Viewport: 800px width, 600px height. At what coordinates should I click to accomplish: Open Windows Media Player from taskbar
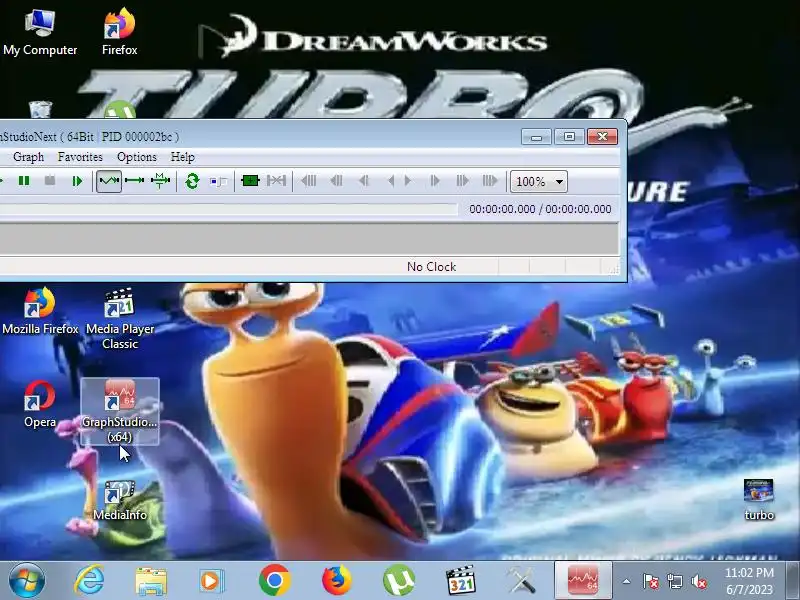pos(211,581)
